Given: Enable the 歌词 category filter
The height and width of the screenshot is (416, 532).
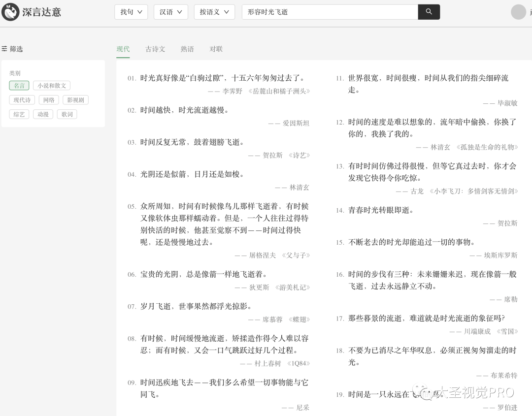Looking at the screenshot, I should [67, 114].
